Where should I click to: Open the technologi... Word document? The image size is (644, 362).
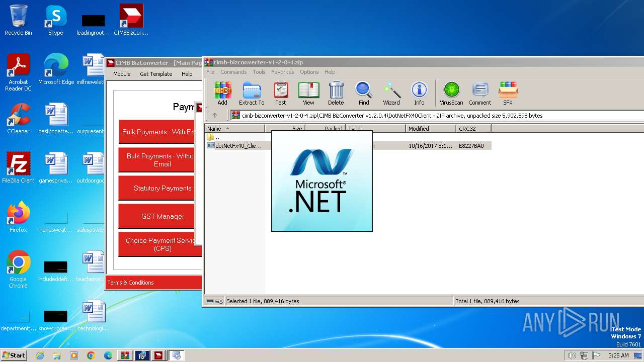coord(93,316)
